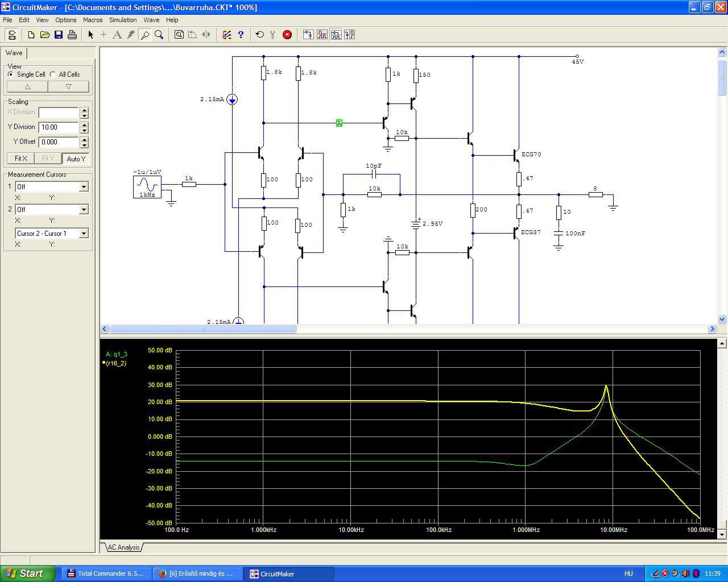
Task: Select the All Cells view option
Action: 53,74
